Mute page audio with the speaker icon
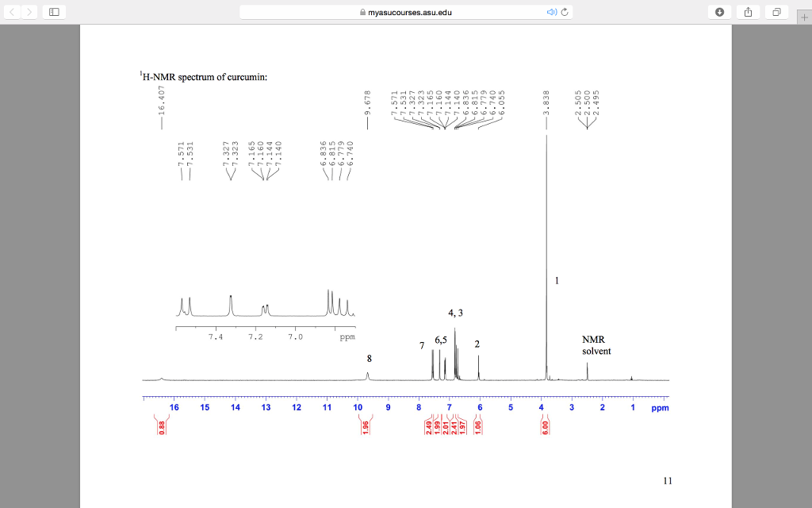This screenshot has width=812, height=508. coord(551,11)
